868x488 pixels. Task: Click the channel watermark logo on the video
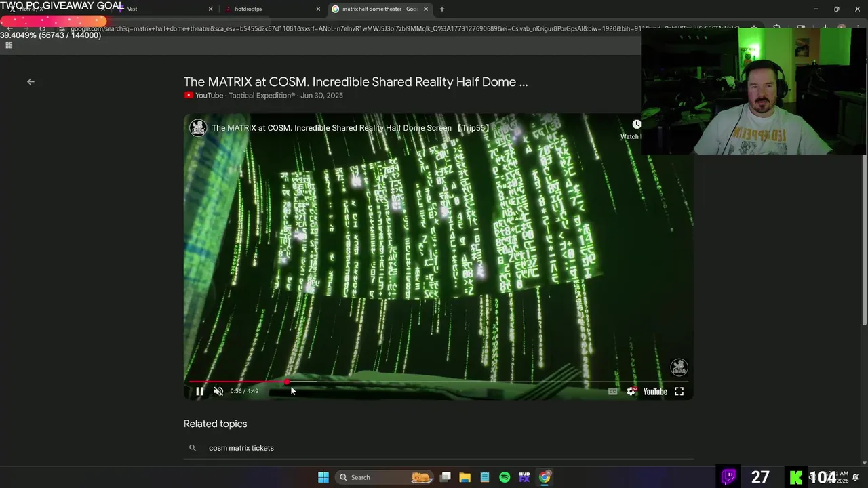679,367
